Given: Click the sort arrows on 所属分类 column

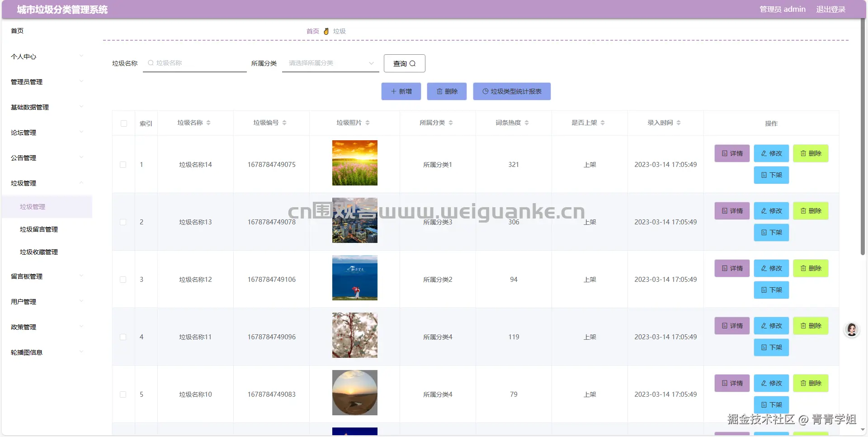Looking at the screenshot, I should pyautogui.click(x=451, y=123).
